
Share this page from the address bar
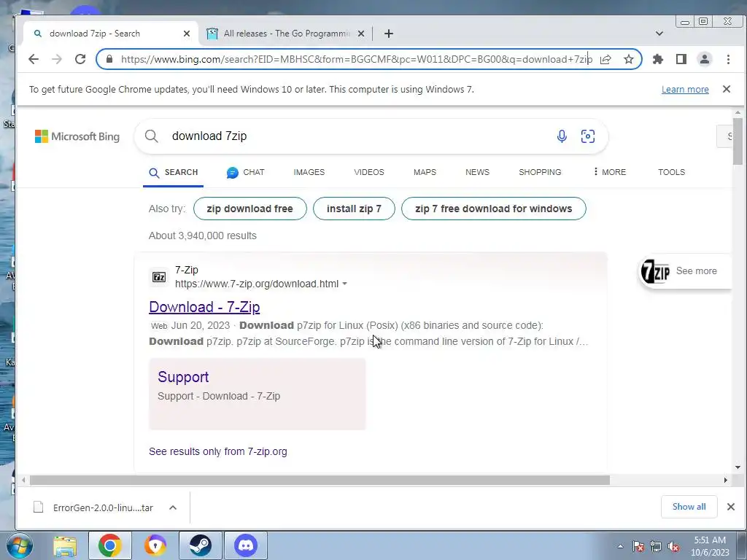(605, 59)
